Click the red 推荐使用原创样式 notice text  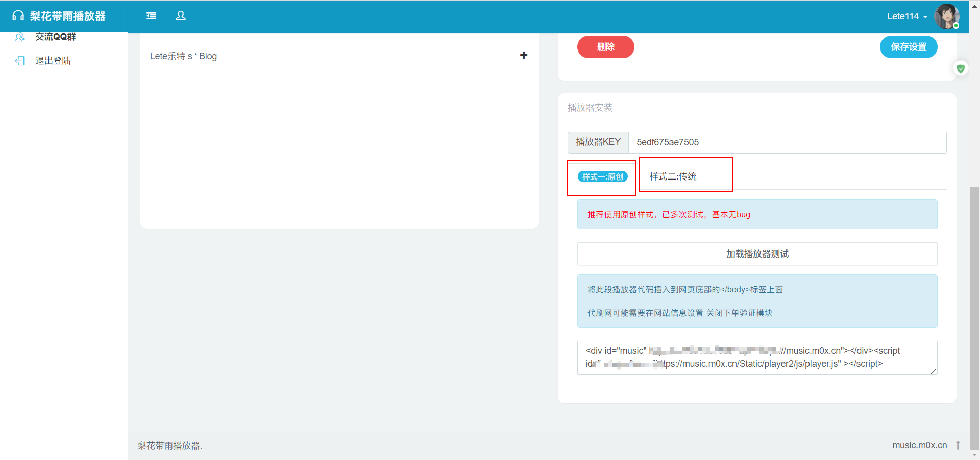pyautogui.click(x=669, y=215)
